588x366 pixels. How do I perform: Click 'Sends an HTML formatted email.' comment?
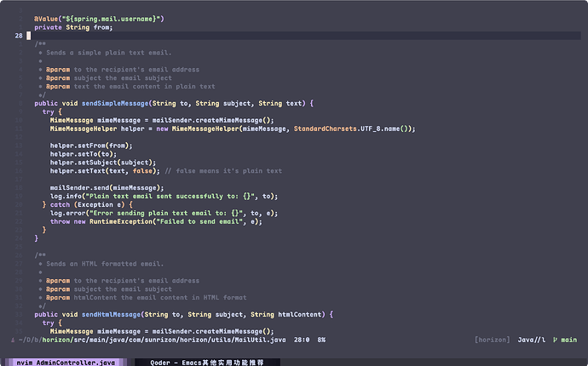[105, 264]
